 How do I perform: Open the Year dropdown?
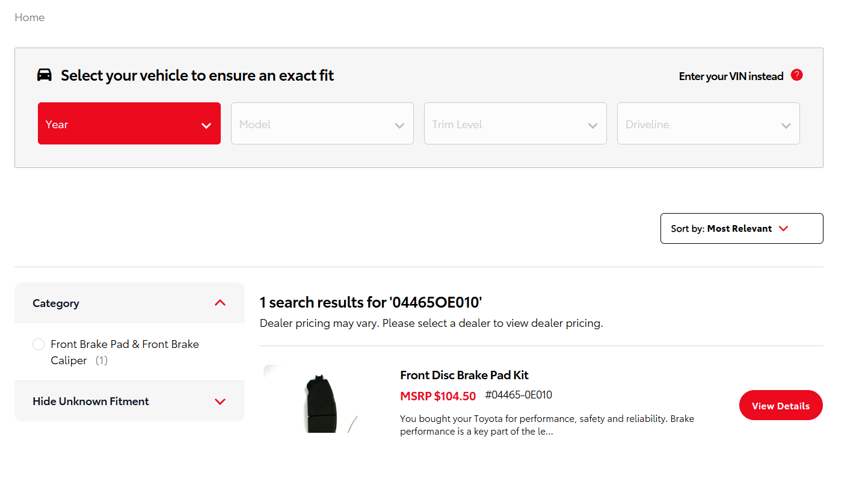click(x=129, y=124)
